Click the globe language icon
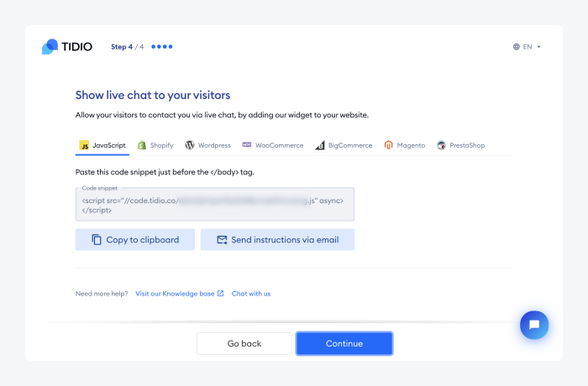The width and height of the screenshot is (588, 386). click(517, 46)
